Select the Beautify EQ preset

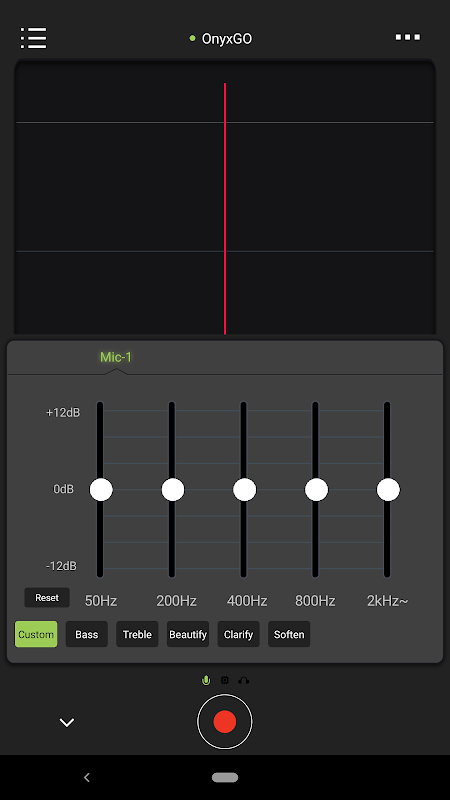coord(188,634)
